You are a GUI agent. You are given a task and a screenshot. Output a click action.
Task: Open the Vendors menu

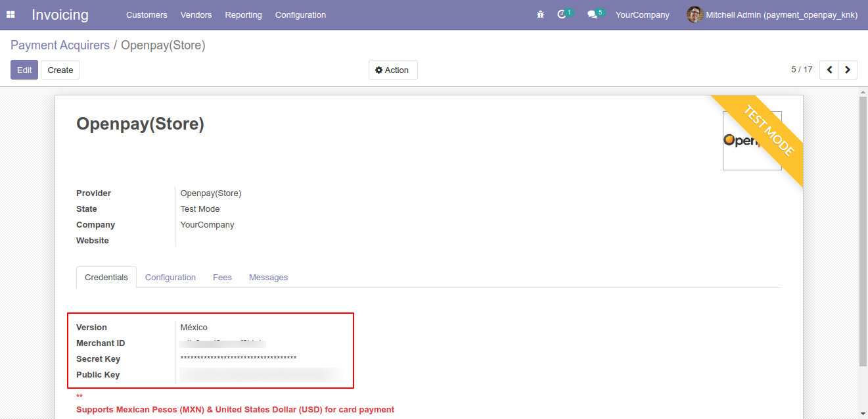click(x=196, y=14)
